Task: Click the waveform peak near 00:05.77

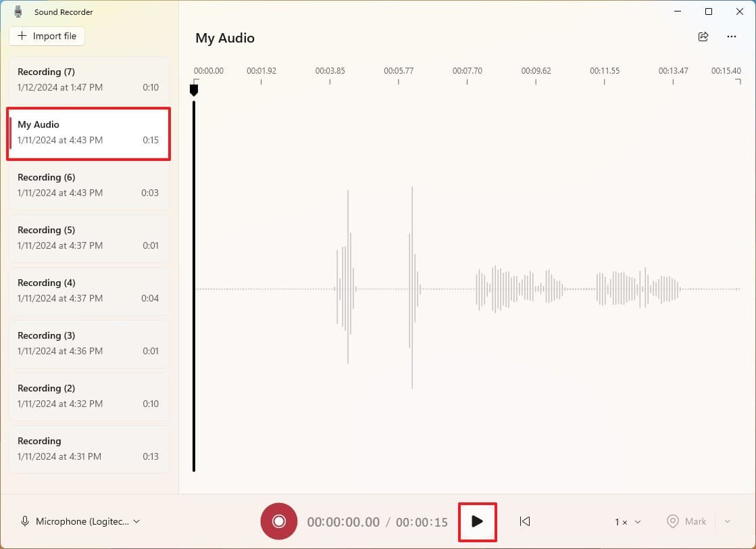Action: (412, 288)
